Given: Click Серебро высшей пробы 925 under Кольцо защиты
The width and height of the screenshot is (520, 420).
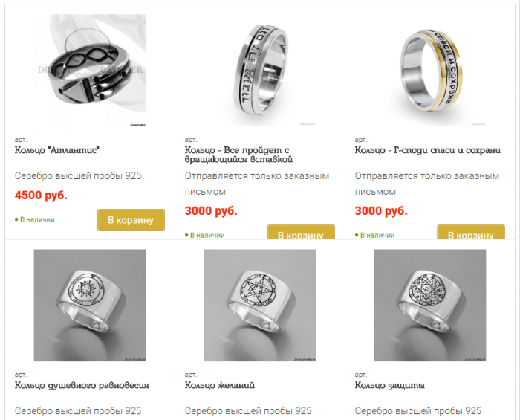Looking at the screenshot, I should 417,411.
